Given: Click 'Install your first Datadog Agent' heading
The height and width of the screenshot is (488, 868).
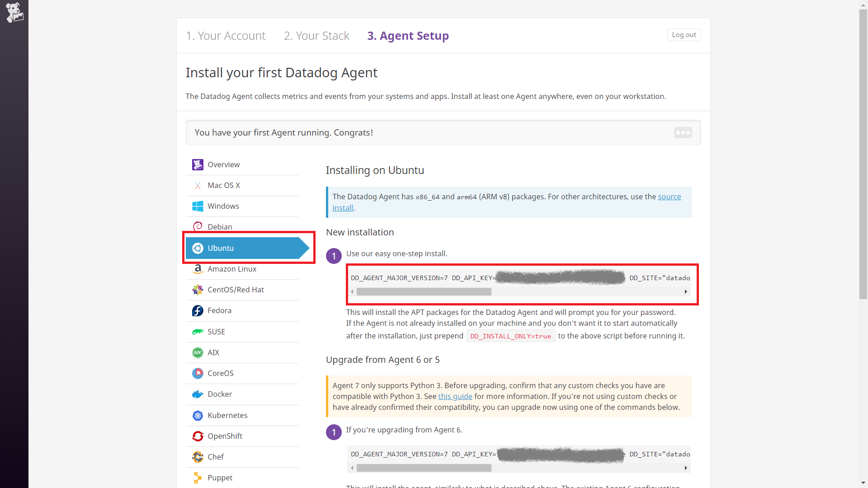Looking at the screenshot, I should (281, 73).
